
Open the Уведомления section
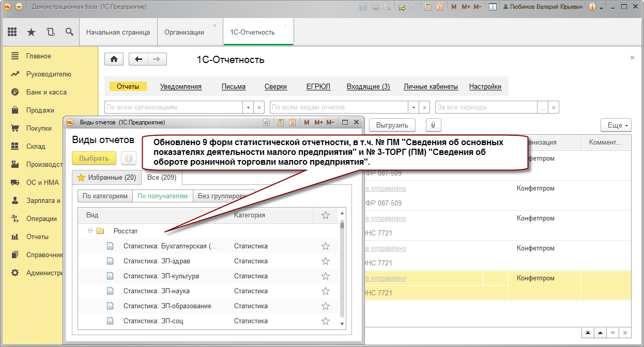click(180, 86)
